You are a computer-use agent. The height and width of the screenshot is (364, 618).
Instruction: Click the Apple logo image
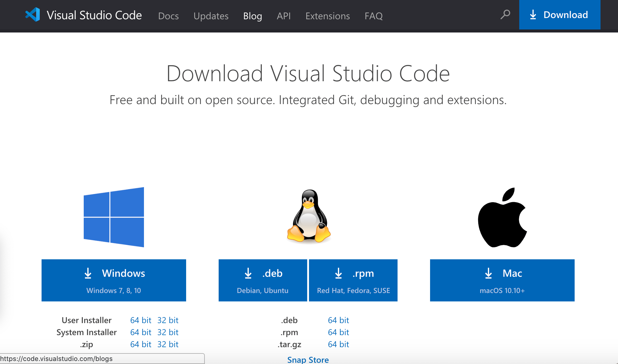click(502, 217)
